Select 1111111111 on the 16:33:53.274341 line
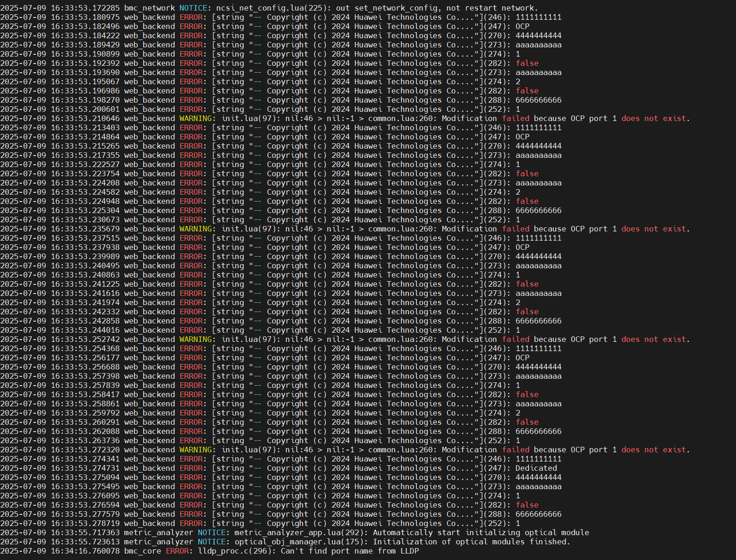736x560 pixels. point(539,459)
